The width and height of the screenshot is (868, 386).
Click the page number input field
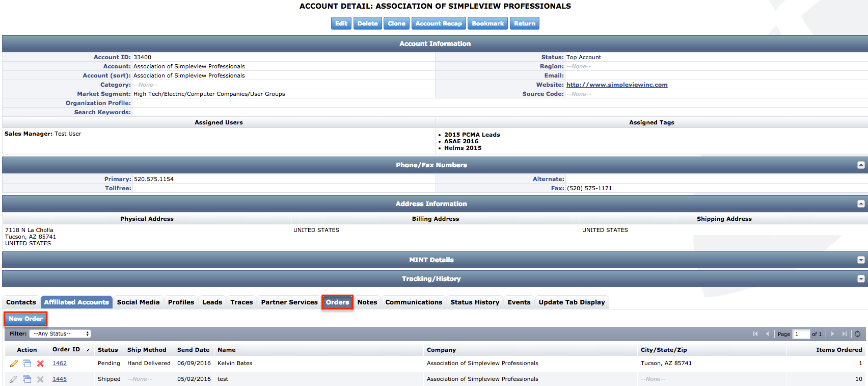click(x=801, y=334)
